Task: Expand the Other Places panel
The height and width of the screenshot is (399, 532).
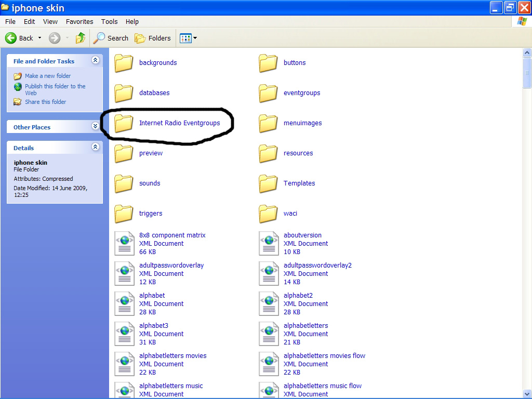Action: coord(96,126)
